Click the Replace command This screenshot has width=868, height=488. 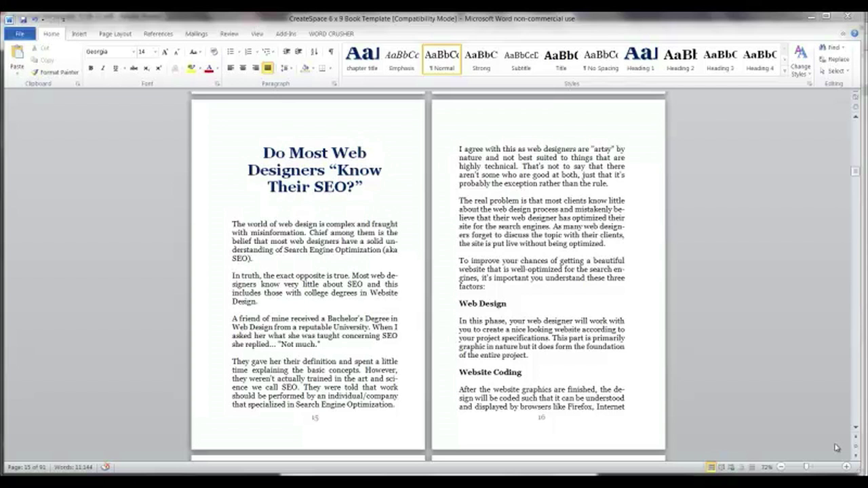click(833, 59)
